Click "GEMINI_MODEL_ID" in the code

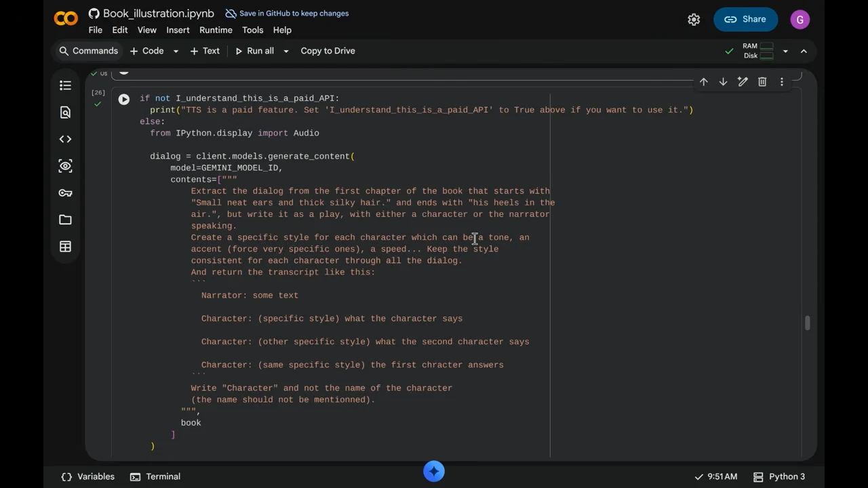coord(240,167)
